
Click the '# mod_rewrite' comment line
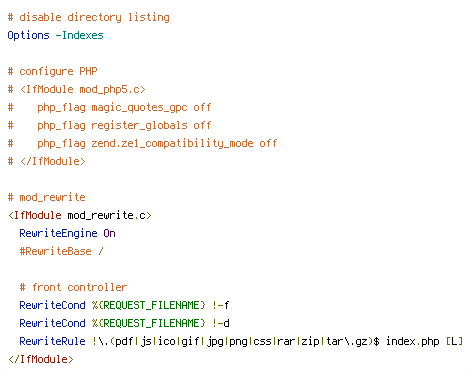point(47,197)
